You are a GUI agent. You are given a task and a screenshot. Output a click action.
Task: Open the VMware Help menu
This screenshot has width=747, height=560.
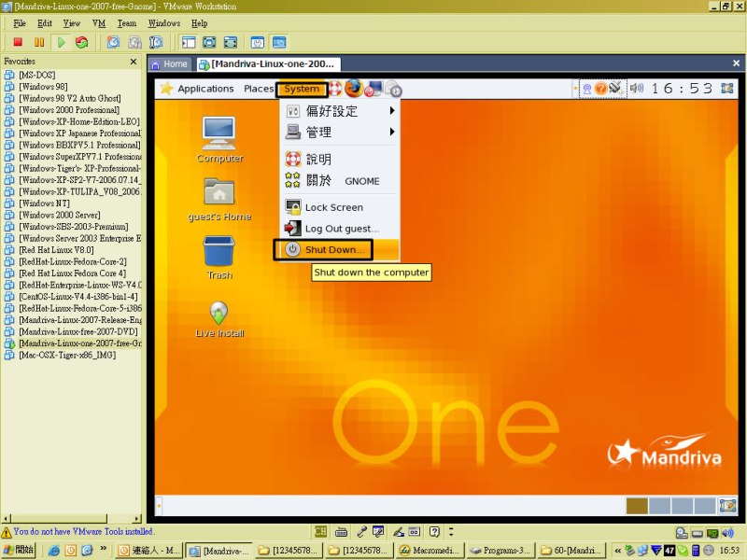tap(200, 23)
